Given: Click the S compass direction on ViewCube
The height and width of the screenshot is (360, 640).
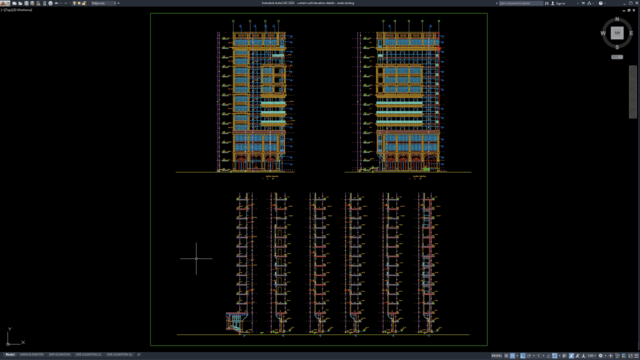Looking at the screenshot, I should point(617,47).
